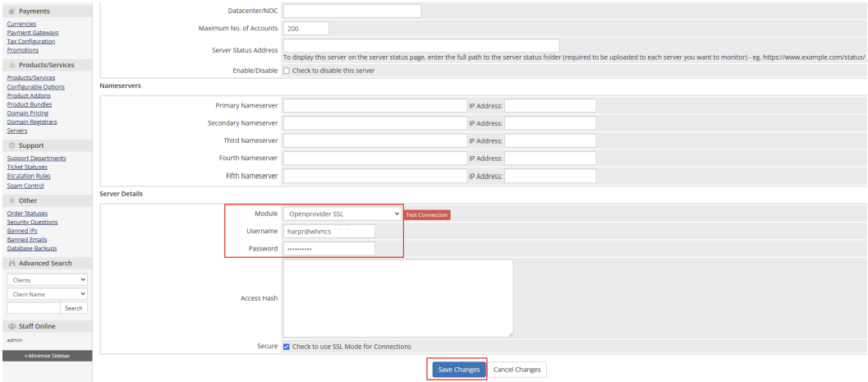The image size is (868, 382).
Task: Click the Primary Nameserver IP Address field
Action: [x=550, y=106]
